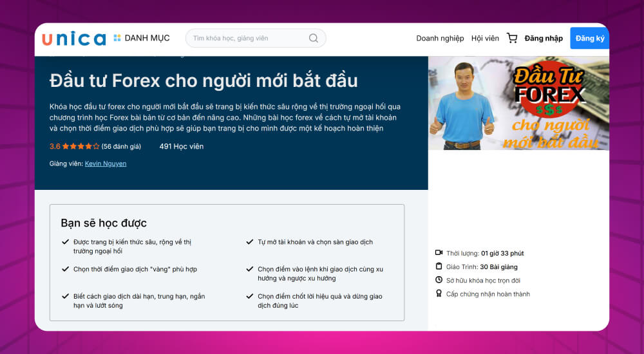This screenshot has width=644, height=354.
Task: Click the DANH MỤC grid icon
Action: tap(117, 38)
